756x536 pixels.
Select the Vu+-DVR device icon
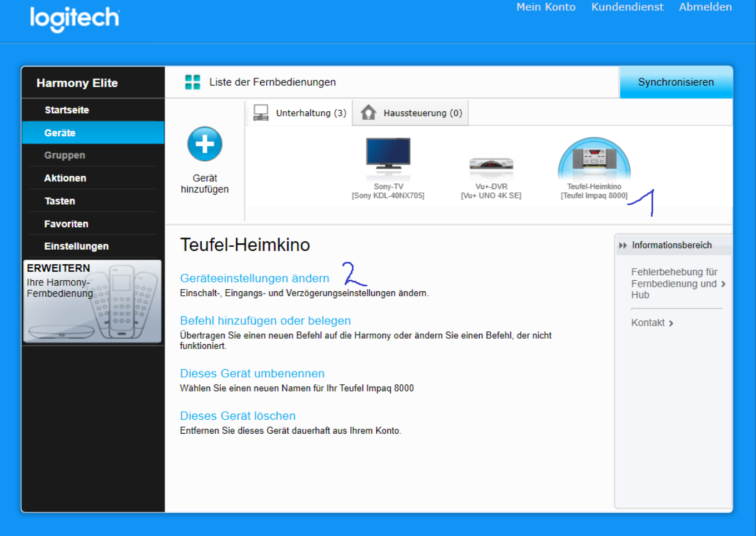tap(491, 163)
